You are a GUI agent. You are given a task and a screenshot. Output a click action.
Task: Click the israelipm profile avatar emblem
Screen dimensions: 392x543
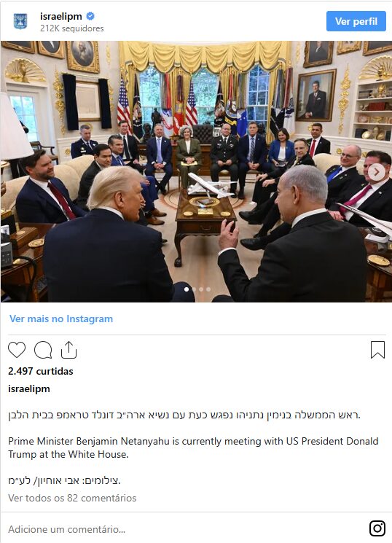pyautogui.click(x=20, y=21)
